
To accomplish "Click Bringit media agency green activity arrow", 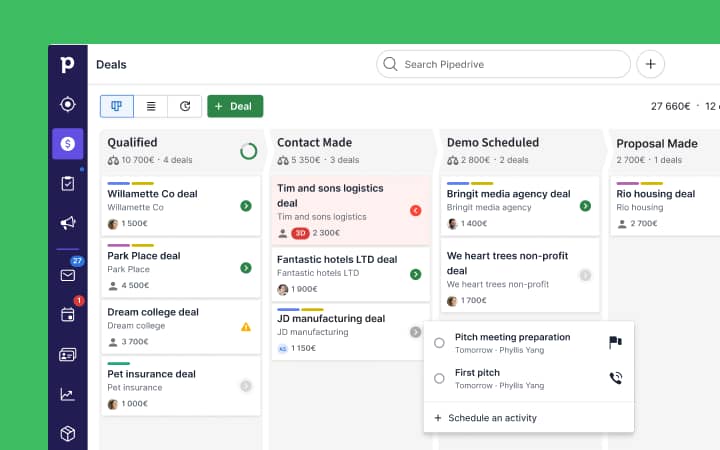I will point(585,206).
